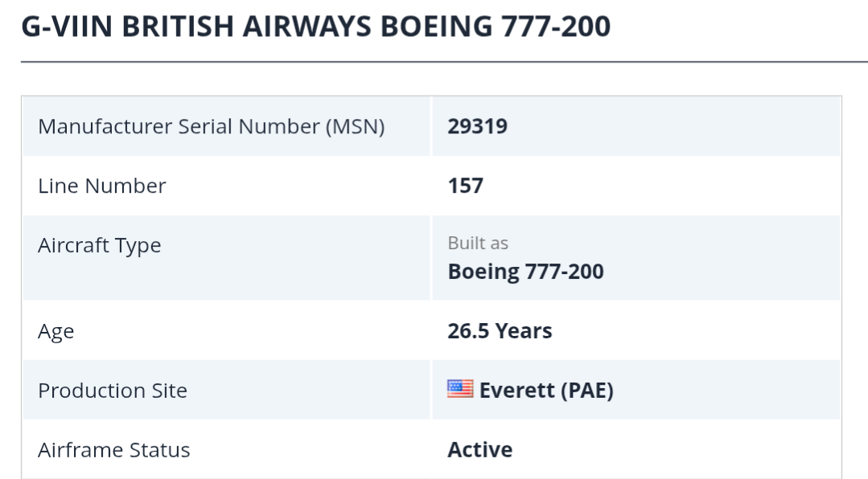
Task: Click the word BOEING in the title
Action: tap(435, 27)
